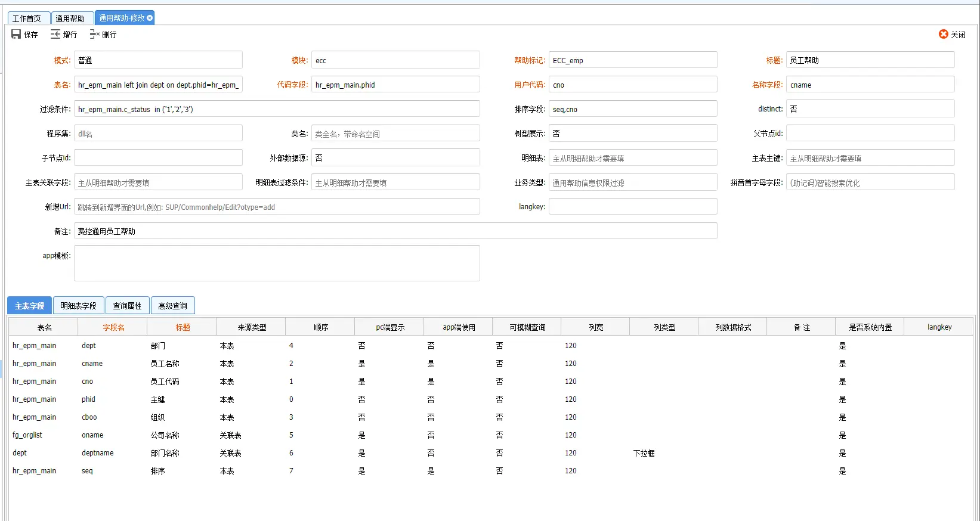
Task: Click the 备注 field with 费控通用员工帮助
Action: point(395,231)
